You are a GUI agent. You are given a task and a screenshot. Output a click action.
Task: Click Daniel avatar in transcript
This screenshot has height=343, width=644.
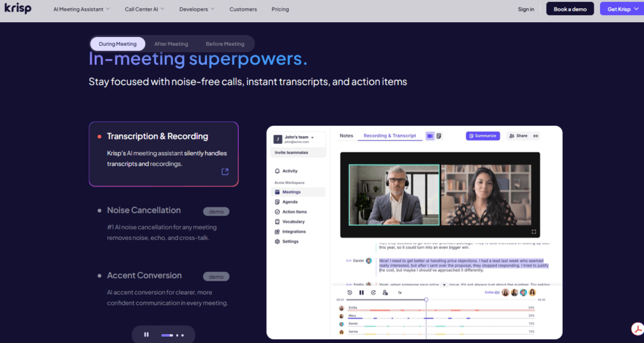click(369, 261)
